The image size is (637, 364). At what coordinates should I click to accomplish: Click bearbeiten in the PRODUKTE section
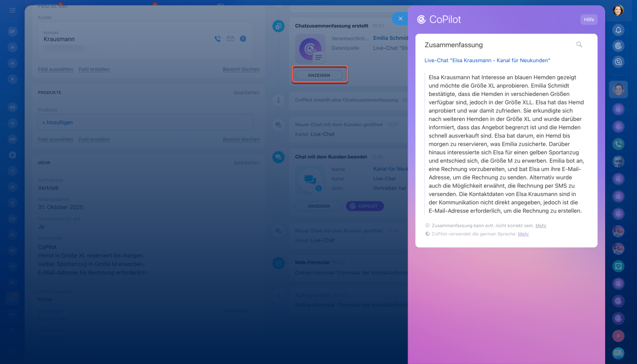point(247,92)
